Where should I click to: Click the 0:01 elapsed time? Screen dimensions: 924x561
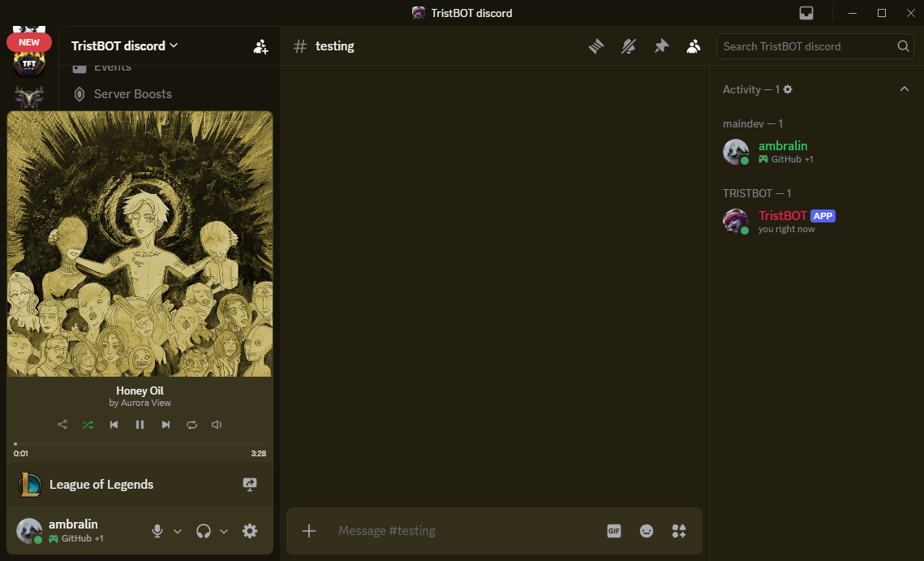(x=20, y=454)
